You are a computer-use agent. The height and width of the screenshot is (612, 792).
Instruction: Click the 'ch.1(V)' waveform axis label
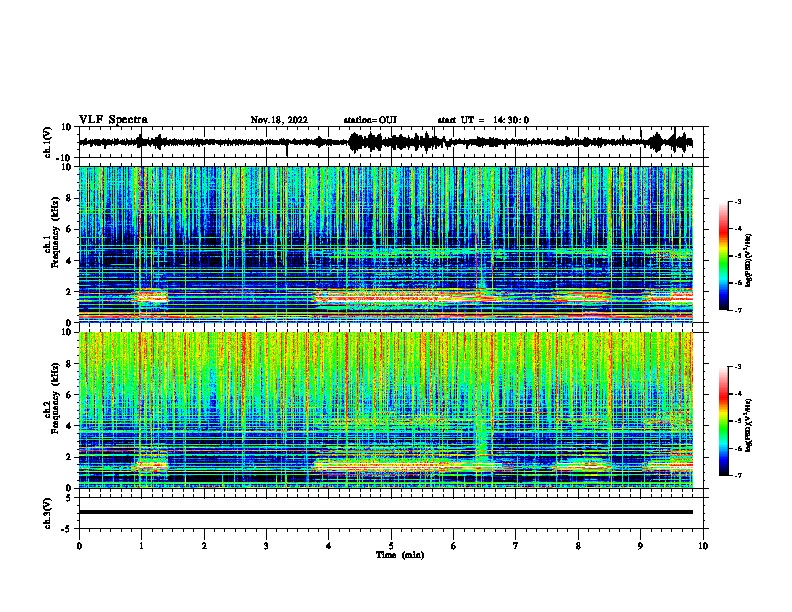[47, 142]
